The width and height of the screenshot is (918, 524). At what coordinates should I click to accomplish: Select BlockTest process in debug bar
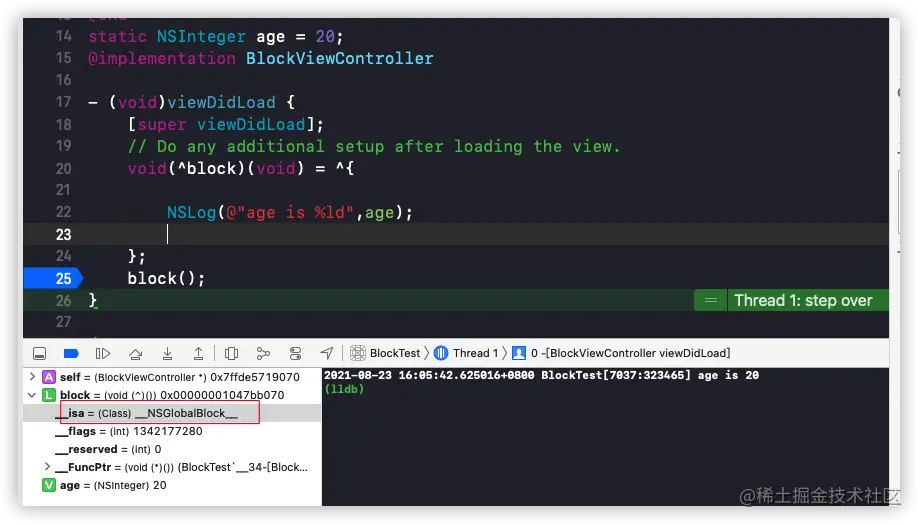(395, 353)
